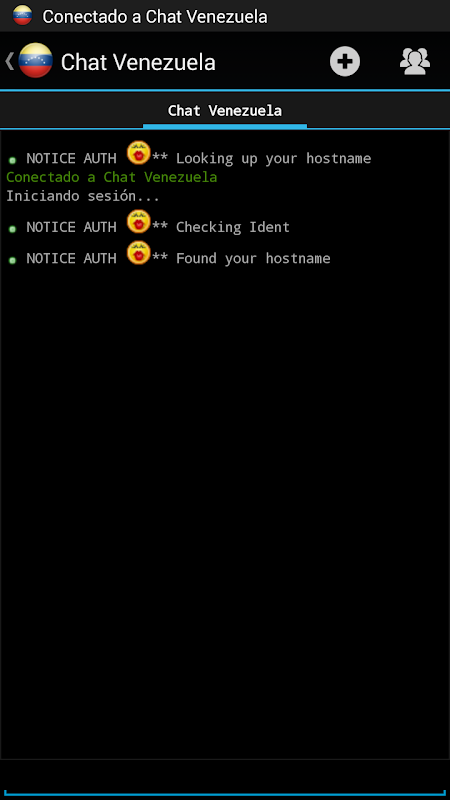The width and height of the screenshot is (450, 800).
Task: Tap the kiss emoji on Found your hostname line
Action: [138, 253]
